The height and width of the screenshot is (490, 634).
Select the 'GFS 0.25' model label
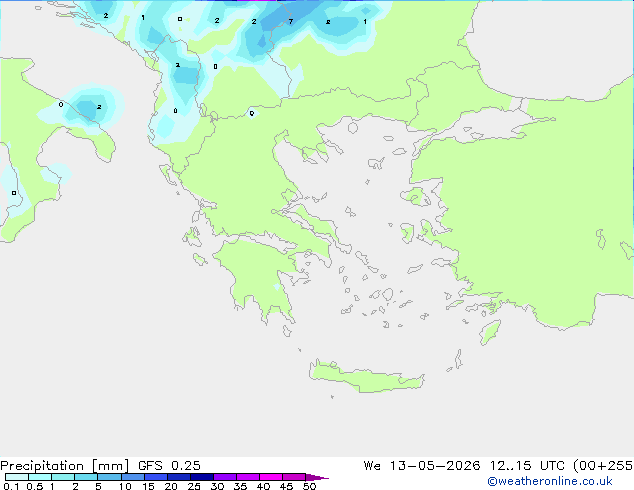click(x=169, y=466)
